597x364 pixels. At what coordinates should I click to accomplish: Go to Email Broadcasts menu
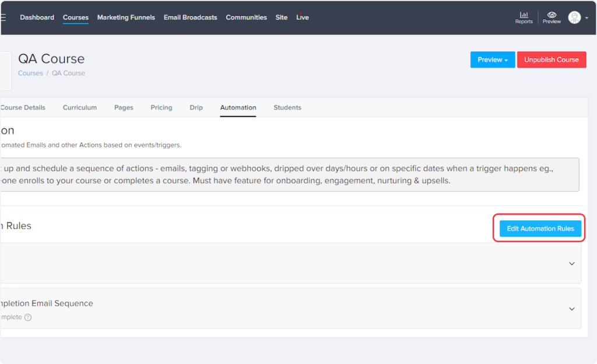pos(190,17)
